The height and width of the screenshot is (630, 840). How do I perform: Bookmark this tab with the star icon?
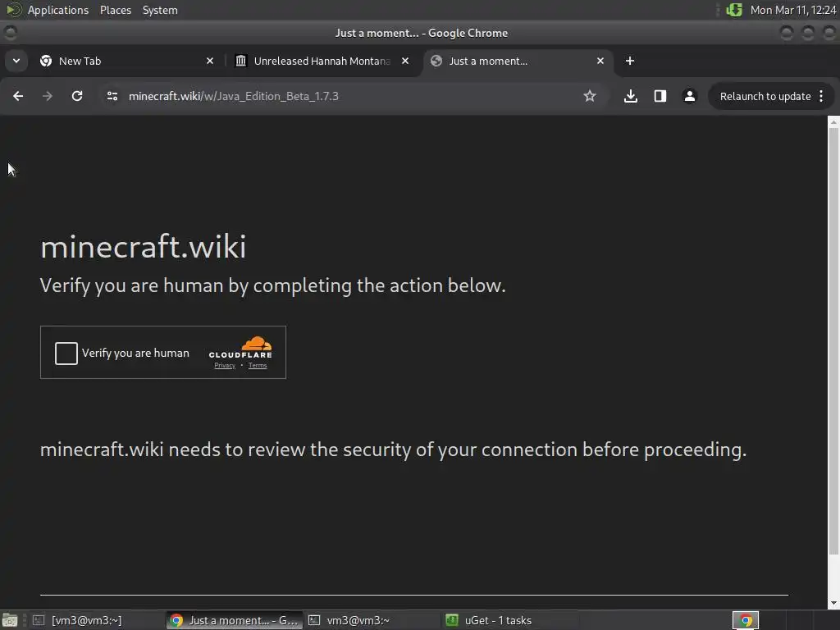pos(589,96)
